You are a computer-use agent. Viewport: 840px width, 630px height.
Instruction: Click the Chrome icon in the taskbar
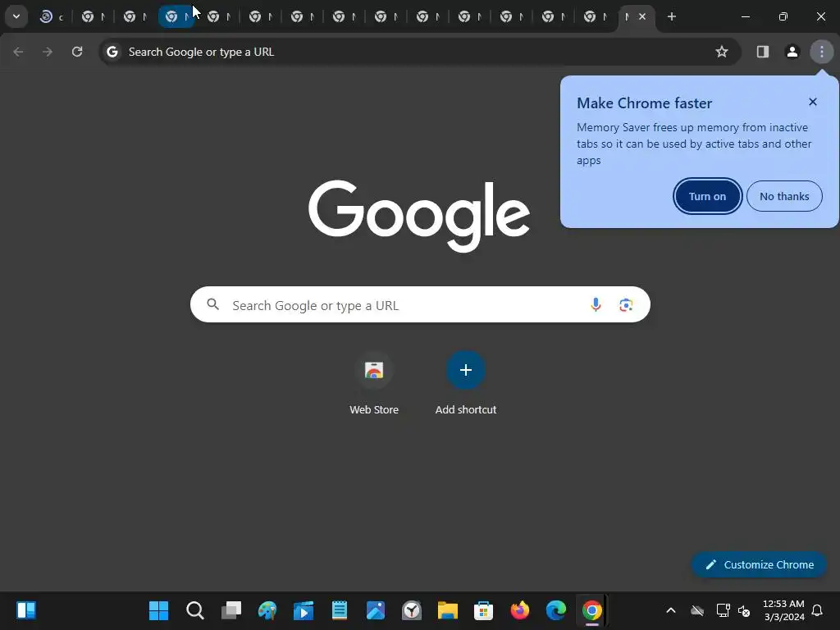592,610
